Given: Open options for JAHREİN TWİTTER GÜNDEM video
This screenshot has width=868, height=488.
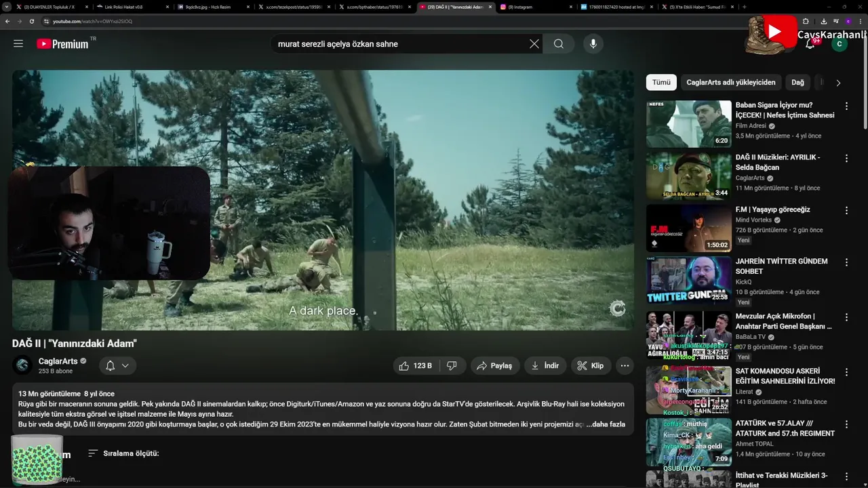Looking at the screenshot, I should [846, 262].
